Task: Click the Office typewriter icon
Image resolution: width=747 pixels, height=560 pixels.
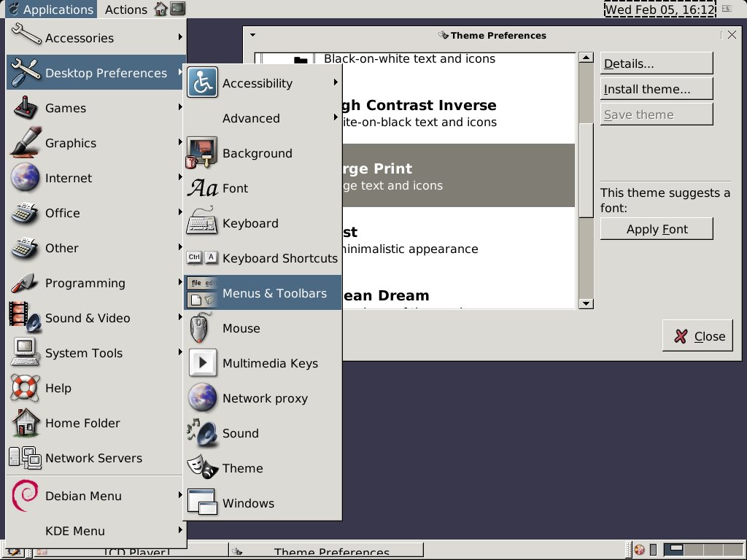Action: coord(25,213)
